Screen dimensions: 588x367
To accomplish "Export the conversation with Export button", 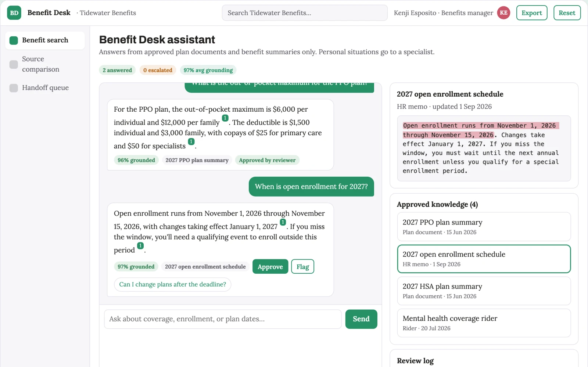I will [531, 13].
